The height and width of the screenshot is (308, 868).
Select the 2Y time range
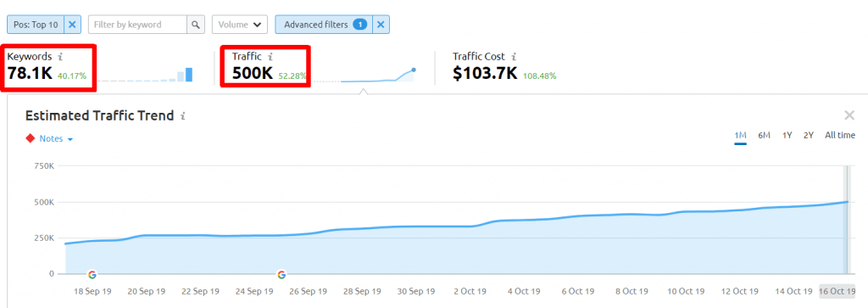click(x=808, y=135)
